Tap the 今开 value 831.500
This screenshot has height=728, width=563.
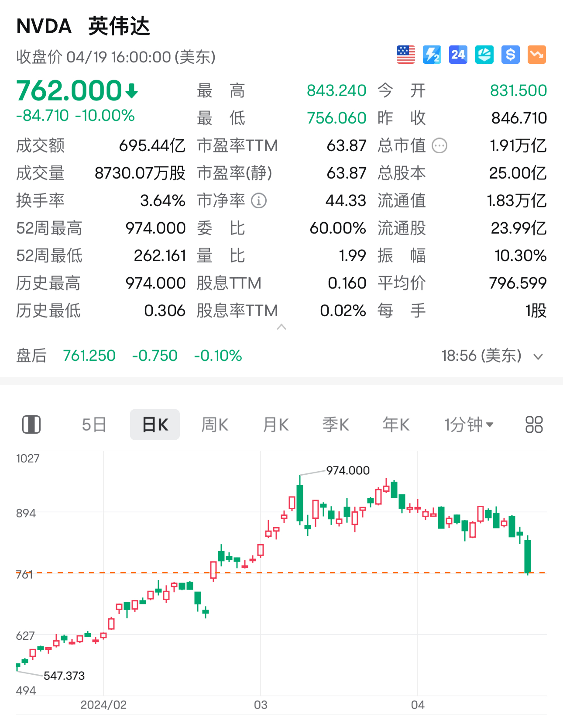pos(518,91)
